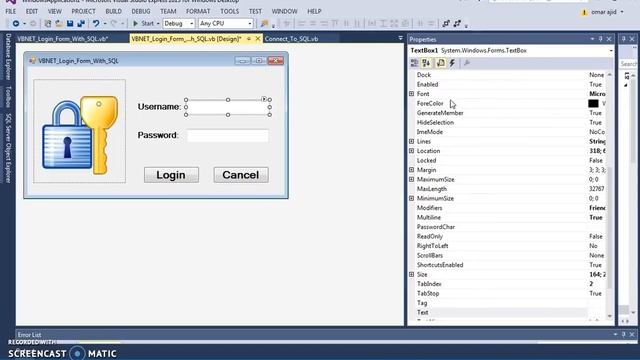640x360 pixels.
Task: Open the document tabs overflow list
Action: [400, 38]
